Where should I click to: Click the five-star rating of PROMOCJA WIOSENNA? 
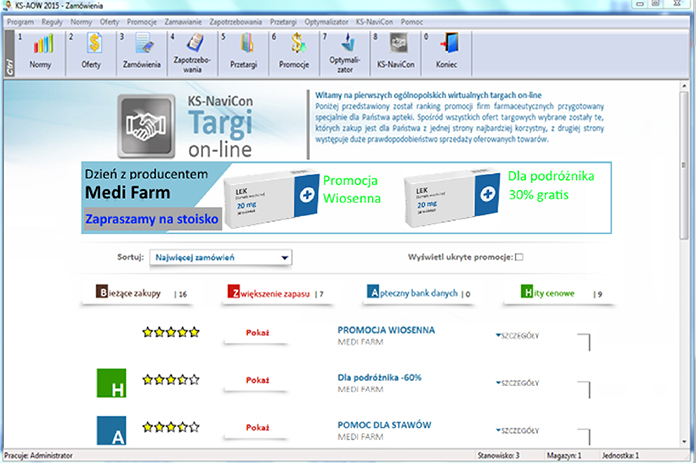171,332
